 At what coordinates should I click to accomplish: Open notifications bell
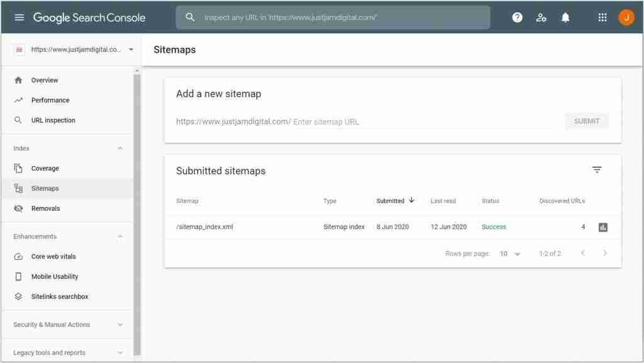(x=565, y=17)
